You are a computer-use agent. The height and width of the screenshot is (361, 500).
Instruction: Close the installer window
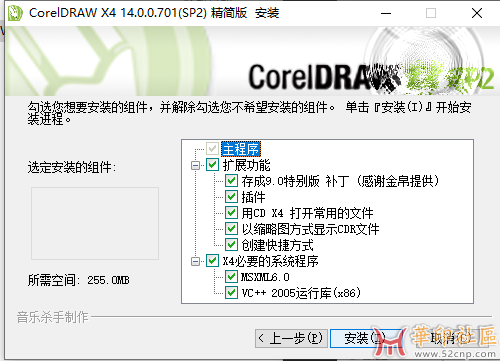coord(477,13)
